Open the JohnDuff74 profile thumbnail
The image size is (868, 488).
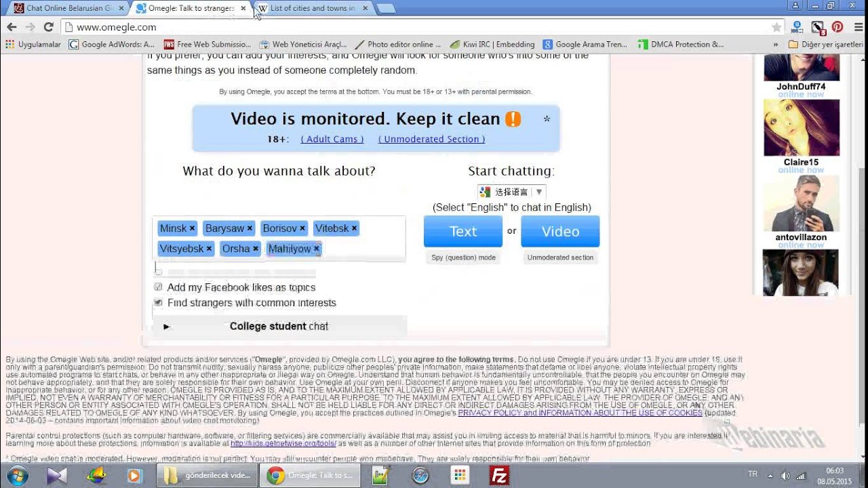click(802, 68)
